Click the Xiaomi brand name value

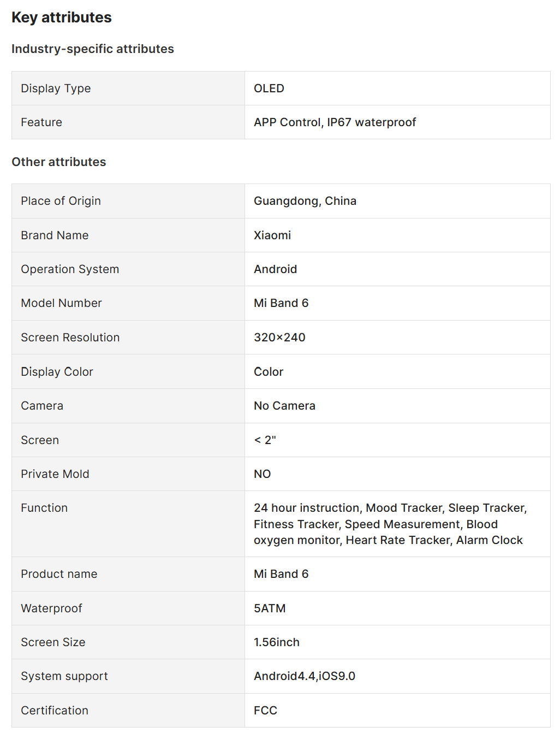click(x=272, y=235)
